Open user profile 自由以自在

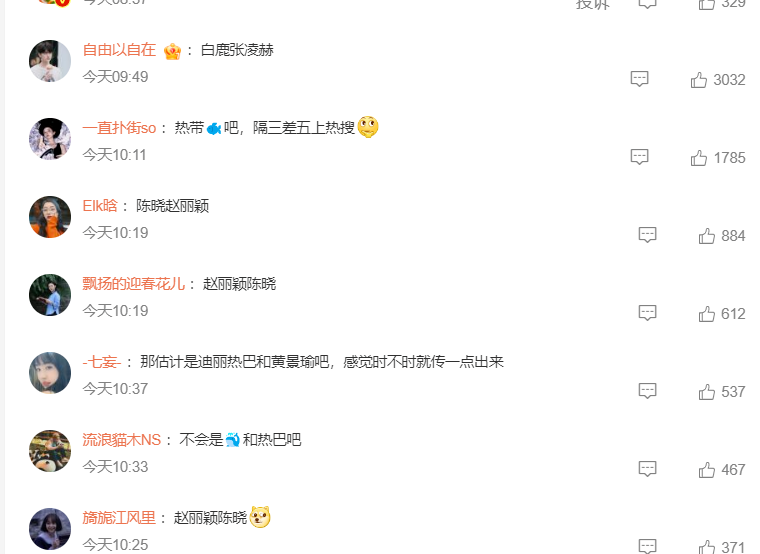(x=119, y=50)
